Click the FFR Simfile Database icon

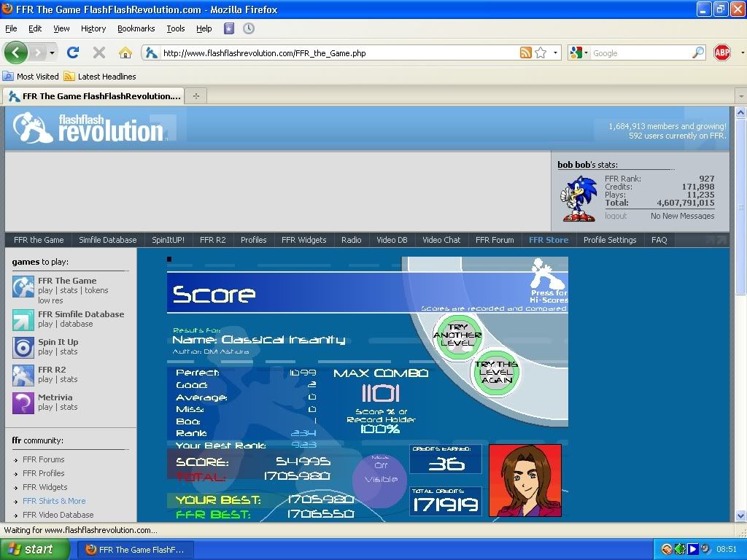[23, 319]
